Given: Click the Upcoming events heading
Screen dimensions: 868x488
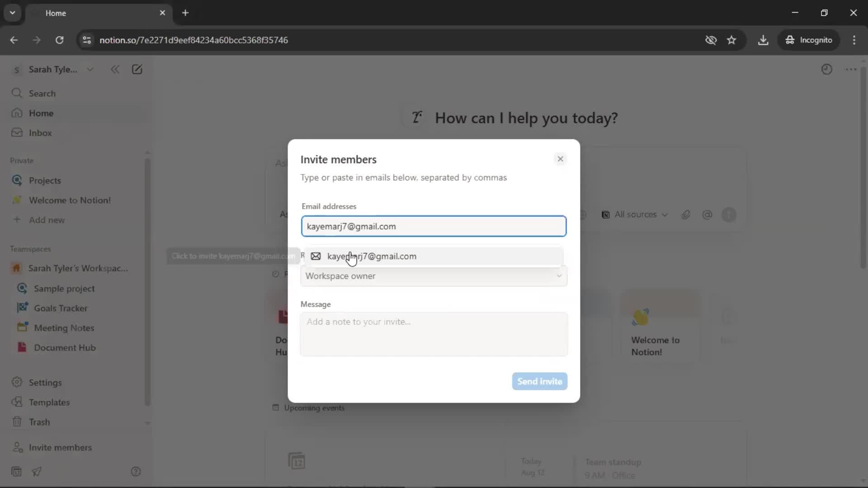Looking at the screenshot, I should pos(314,408).
